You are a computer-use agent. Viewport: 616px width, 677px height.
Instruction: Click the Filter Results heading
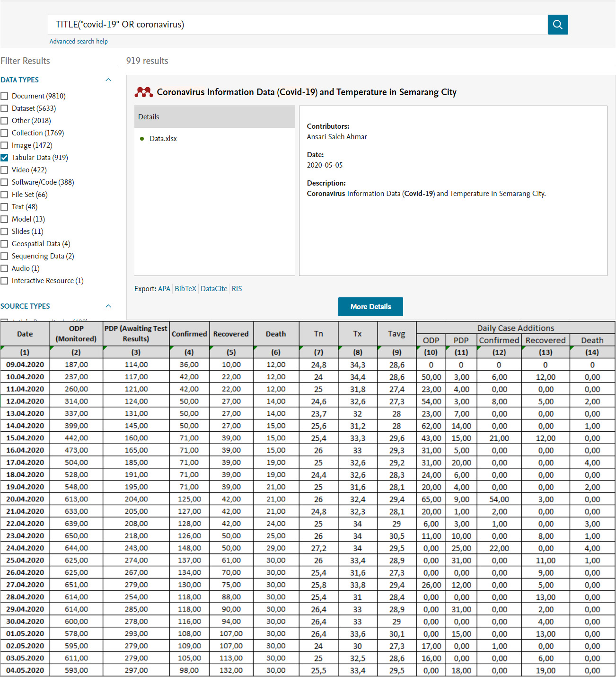click(x=25, y=61)
